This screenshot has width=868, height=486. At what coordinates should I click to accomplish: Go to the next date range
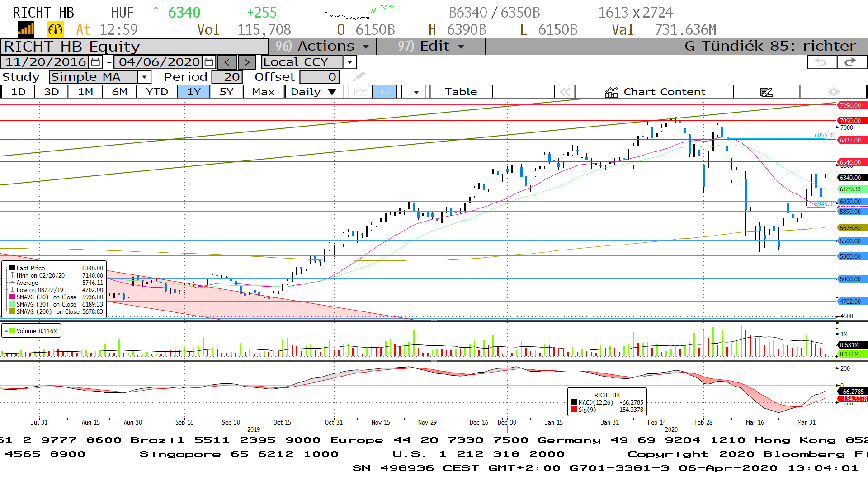(247, 62)
